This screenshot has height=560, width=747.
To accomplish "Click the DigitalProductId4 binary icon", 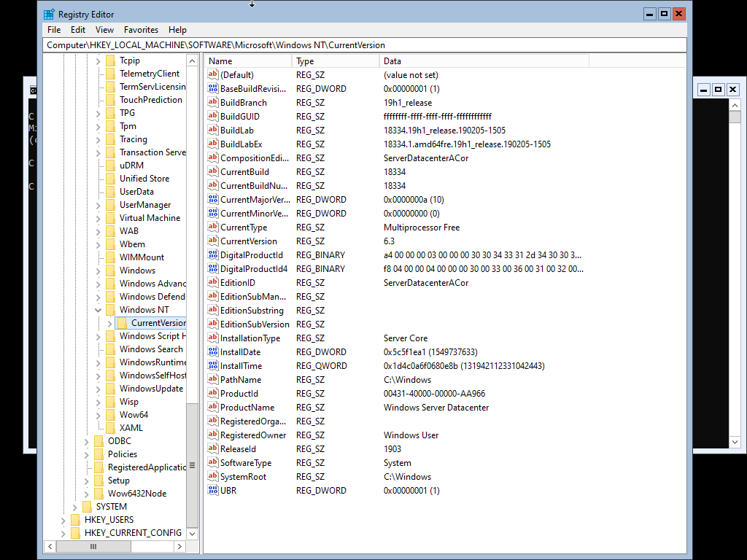I will 213,268.
